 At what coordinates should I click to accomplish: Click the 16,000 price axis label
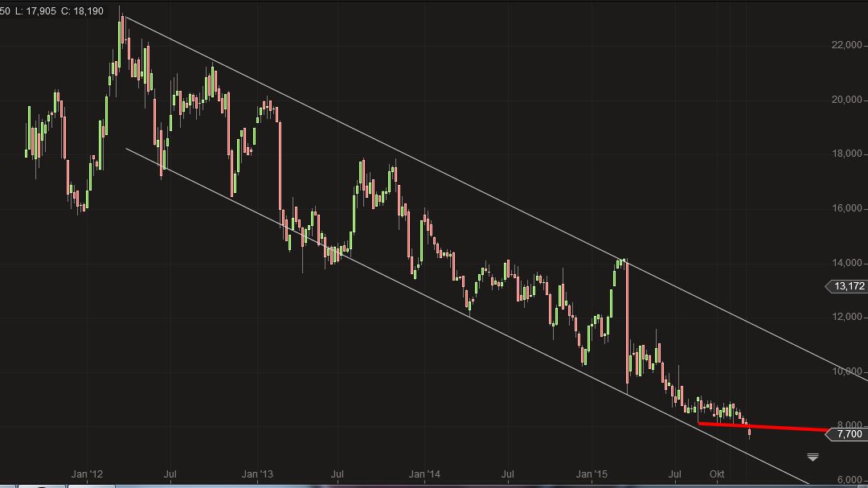(847, 208)
